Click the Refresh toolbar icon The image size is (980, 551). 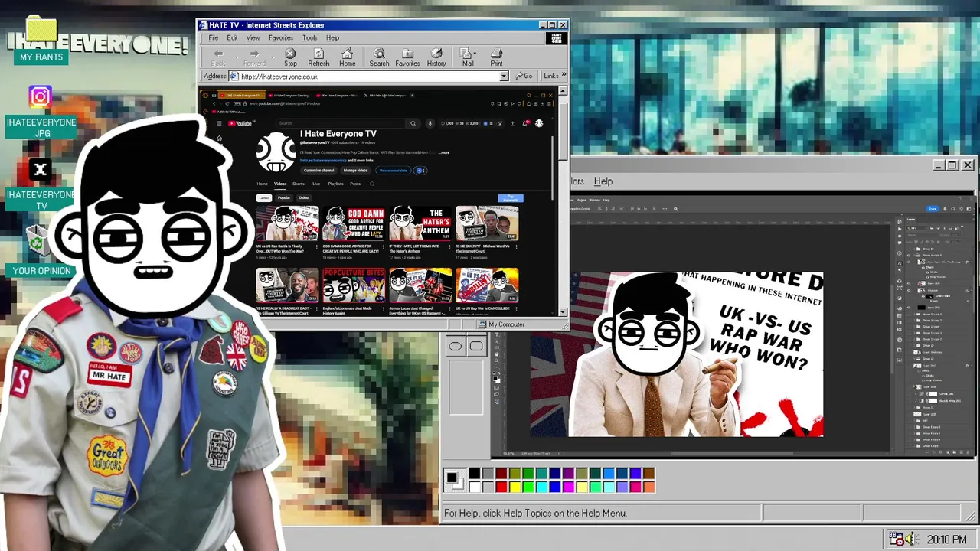tap(318, 57)
